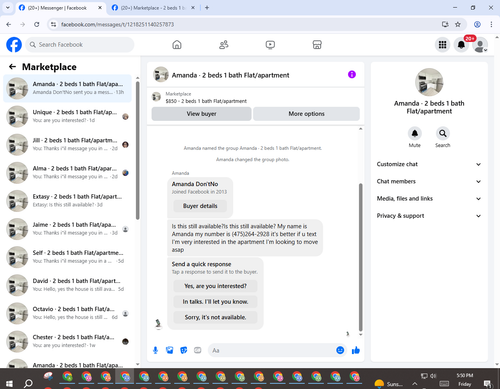Viewport: 500px width, 389px height.
Task: Open the Jill 2 beds conversation
Action: click(67, 144)
